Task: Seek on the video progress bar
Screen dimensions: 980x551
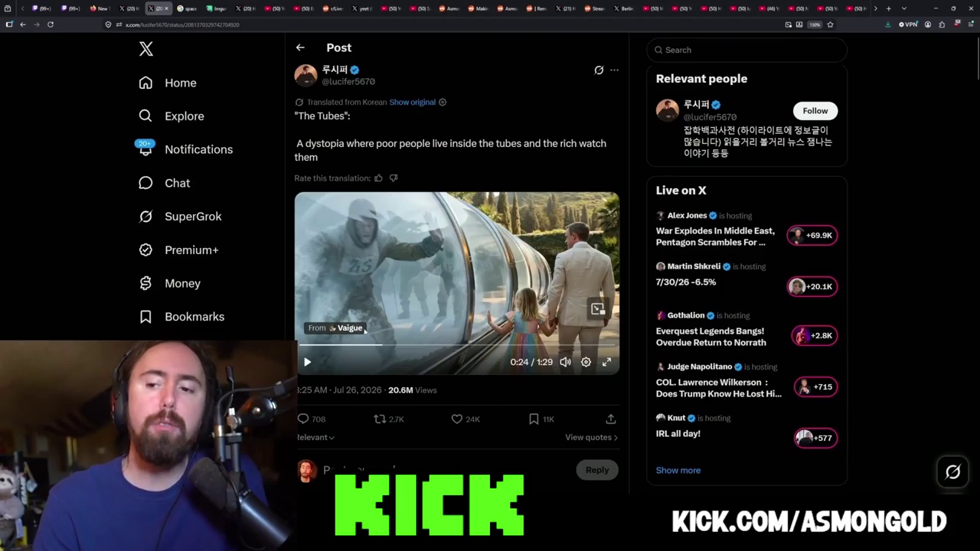Action: pyautogui.click(x=457, y=345)
